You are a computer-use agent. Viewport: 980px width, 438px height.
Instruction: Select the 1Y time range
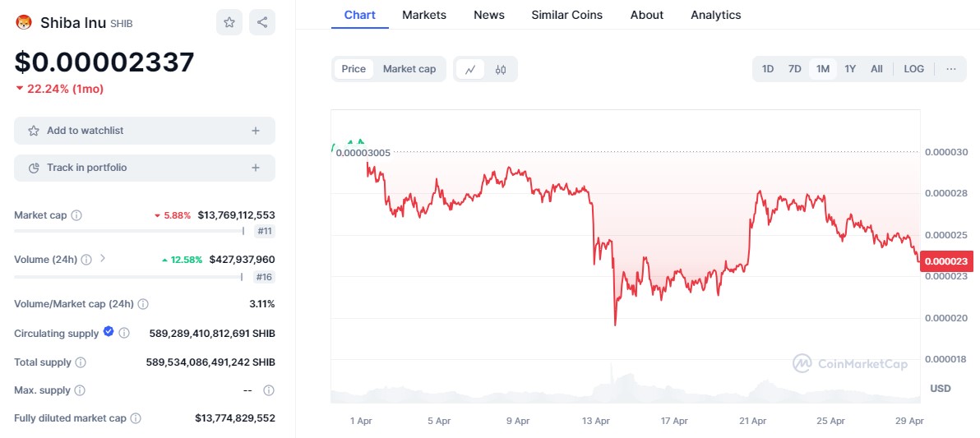(850, 69)
